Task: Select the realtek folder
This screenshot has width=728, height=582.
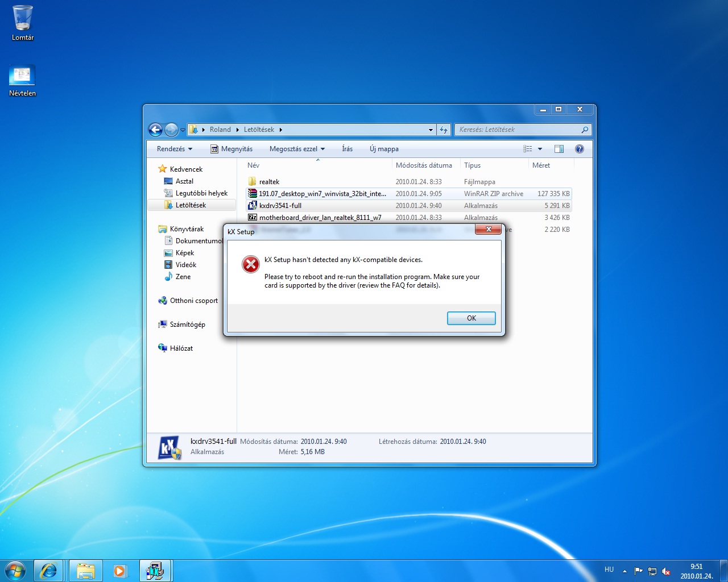Action: (x=408, y=182)
